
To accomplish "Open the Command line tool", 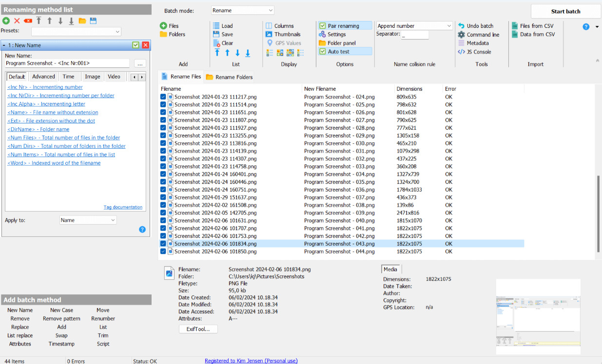I will coord(479,35).
